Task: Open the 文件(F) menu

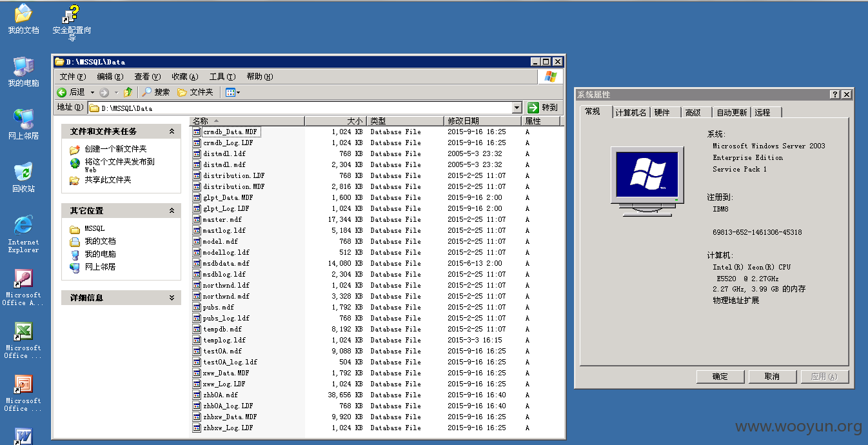Action: tap(72, 77)
